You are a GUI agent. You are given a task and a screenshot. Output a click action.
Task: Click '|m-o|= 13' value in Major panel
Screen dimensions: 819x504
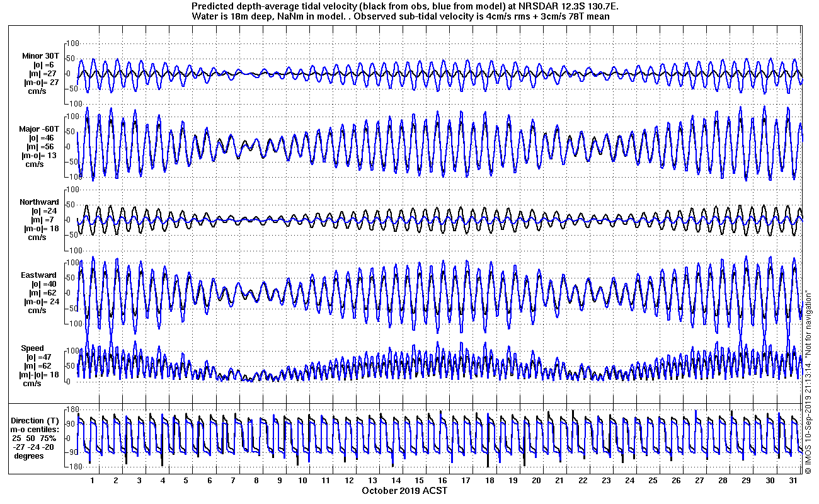[x=40, y=156]
